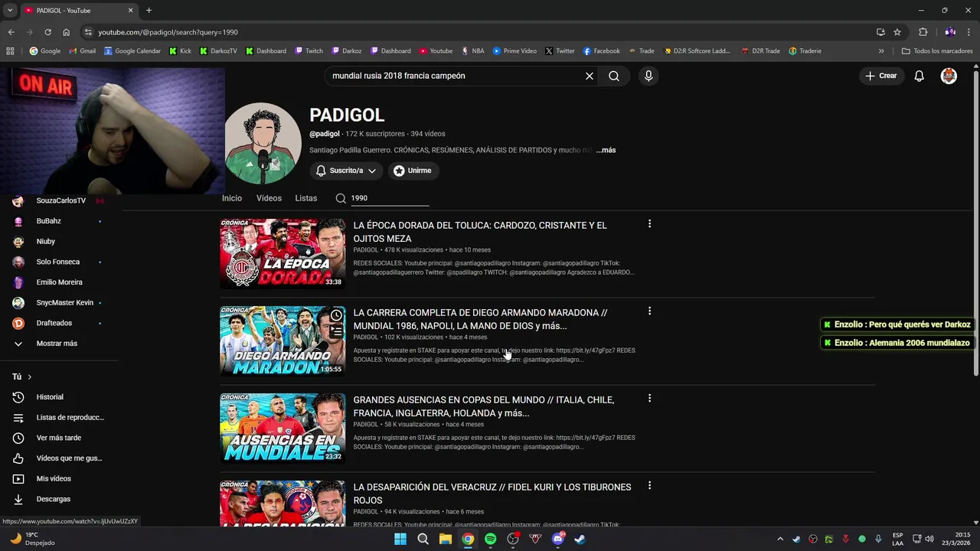Image resolution: width=980 pixels, height=551 pixels.
Task: Open the NBA bookmark
Action: pyautogui.click(x=473, y=51)
